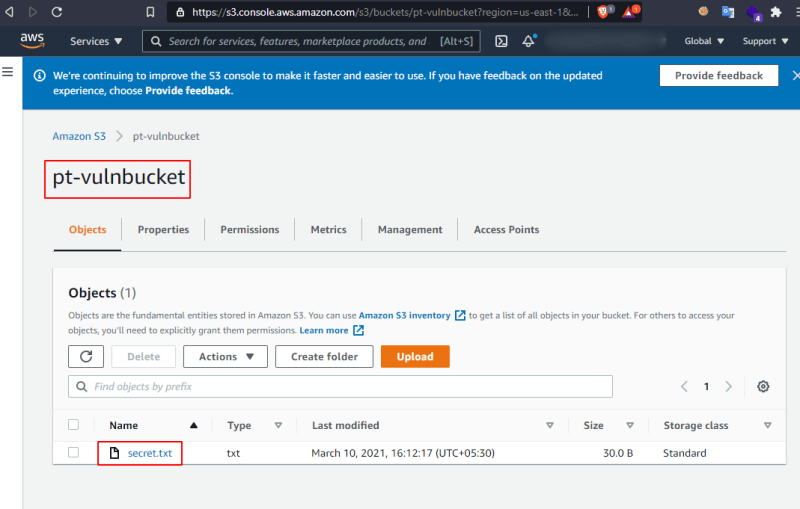This screenshot has height=509, width=800.
Task: Focus the AWS services search box
Action: [x=311, y=41]
